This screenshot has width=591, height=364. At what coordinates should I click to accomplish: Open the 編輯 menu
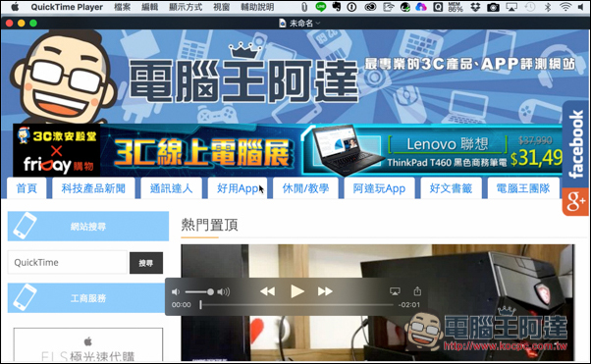pyautogui.click(x=149, y=7)
